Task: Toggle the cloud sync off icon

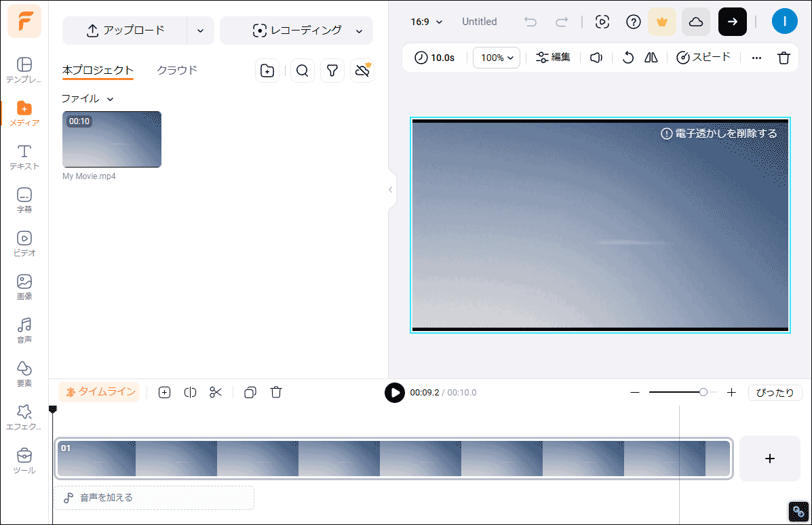Action: (x=362, y=71)
